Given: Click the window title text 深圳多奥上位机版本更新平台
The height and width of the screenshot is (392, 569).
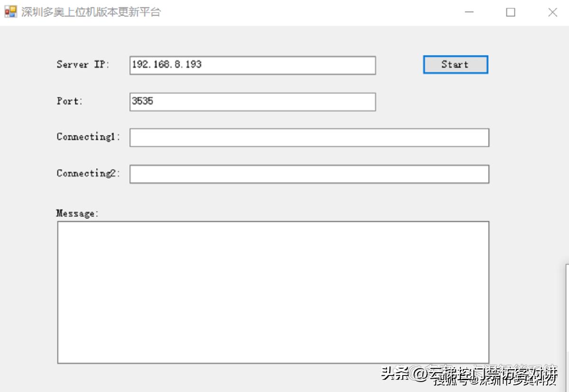Looking at the screenshot, I should coord(90,11).
